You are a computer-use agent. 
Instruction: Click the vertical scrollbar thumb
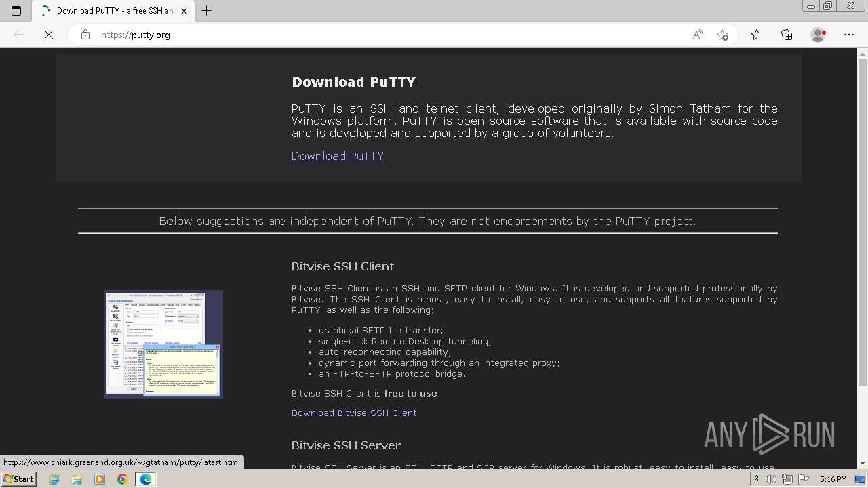863,222
